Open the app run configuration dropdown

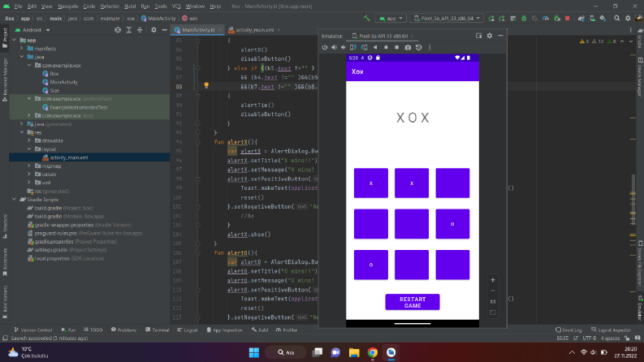pos(391,18)
